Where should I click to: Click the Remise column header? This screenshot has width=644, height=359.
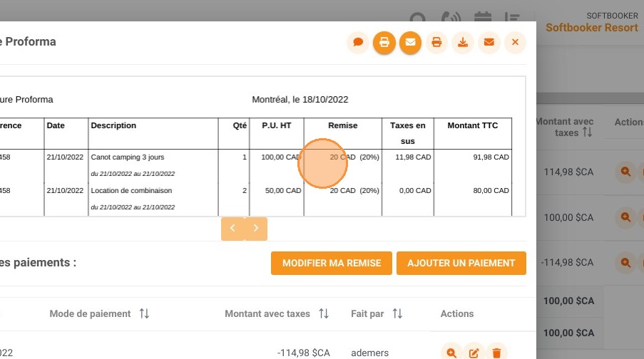click(342, 125)
